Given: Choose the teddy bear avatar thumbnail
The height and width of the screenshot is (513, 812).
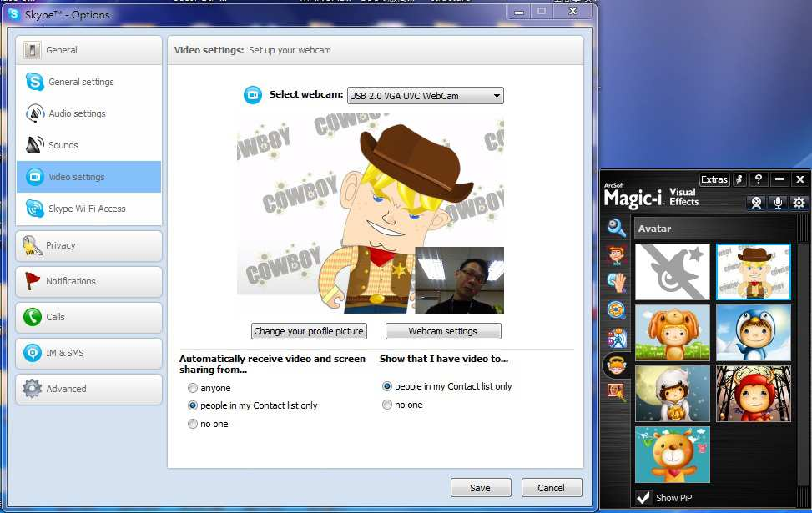Looking at the screenshot, I should click(673, 455).
